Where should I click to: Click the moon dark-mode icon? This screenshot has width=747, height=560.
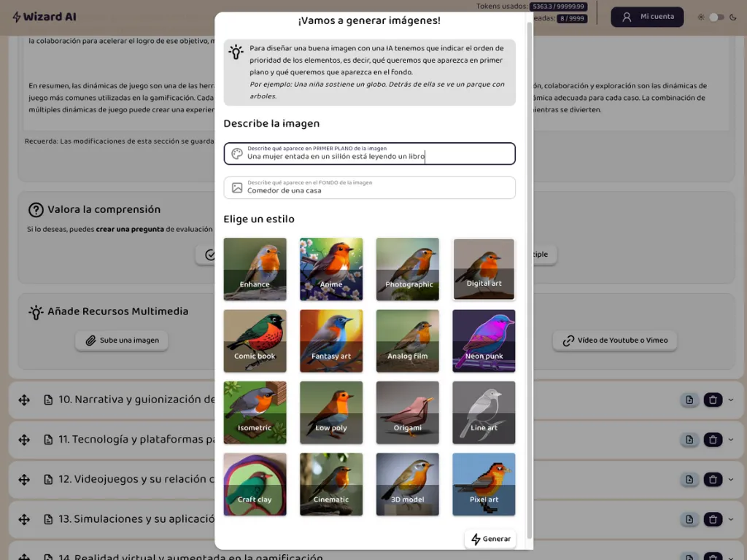click(732, 17)
